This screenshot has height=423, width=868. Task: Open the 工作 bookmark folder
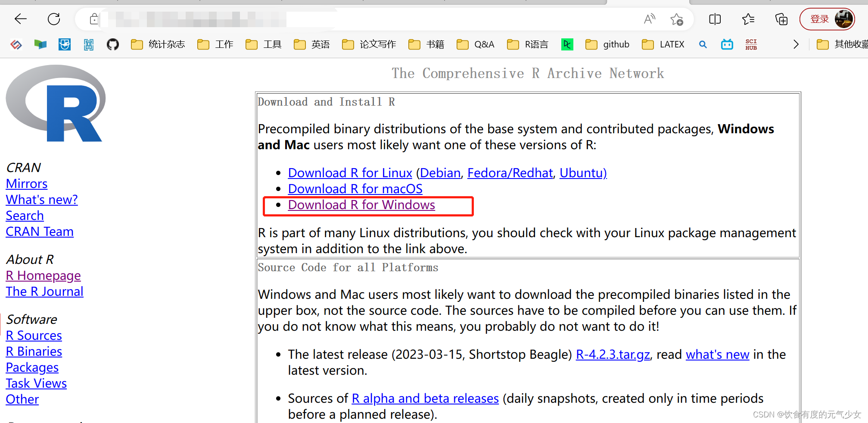(215, 44)
